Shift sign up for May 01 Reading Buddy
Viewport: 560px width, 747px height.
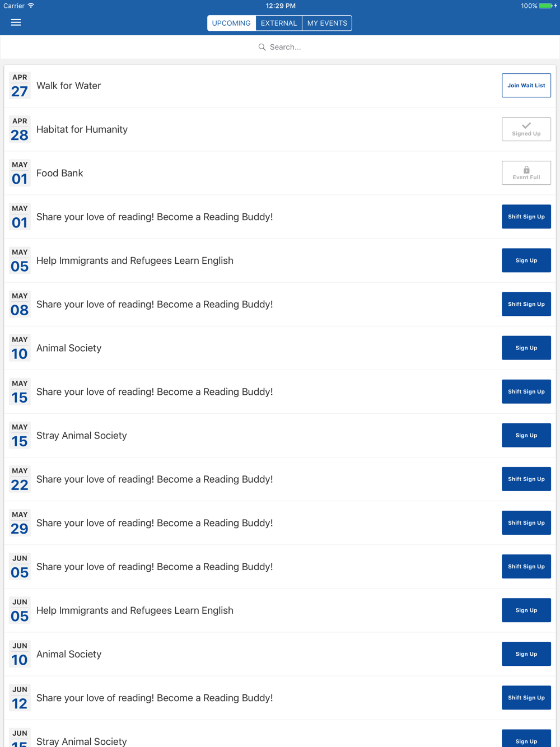[526, 217]
